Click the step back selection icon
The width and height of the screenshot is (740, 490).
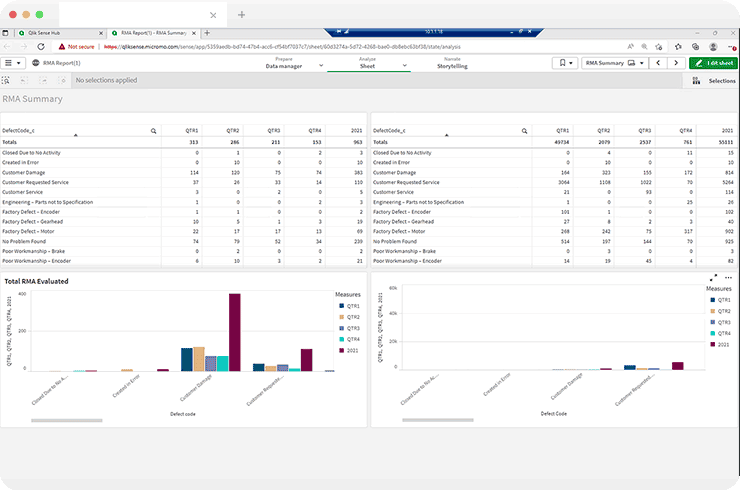26,80
